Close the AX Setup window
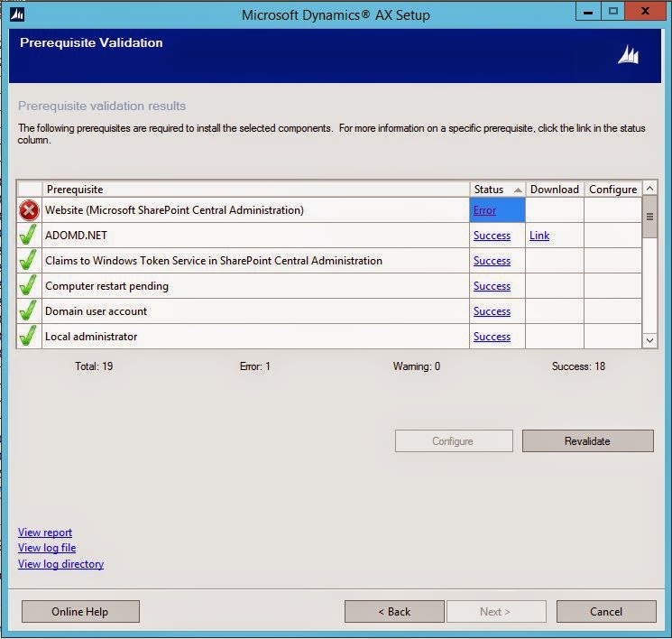The height and width of the screenshot is (639, 672). coord(645,11)
